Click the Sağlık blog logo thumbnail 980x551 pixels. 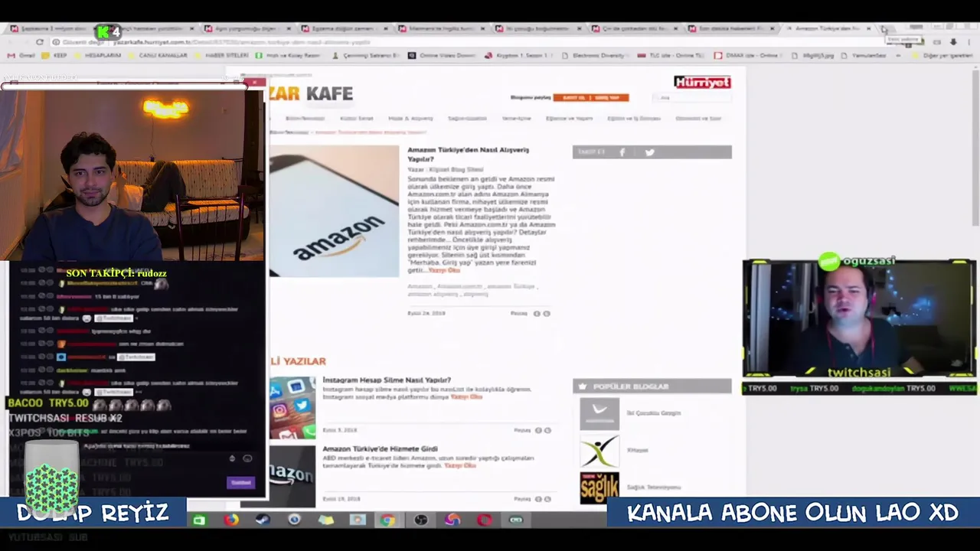[x=599, y=487]
